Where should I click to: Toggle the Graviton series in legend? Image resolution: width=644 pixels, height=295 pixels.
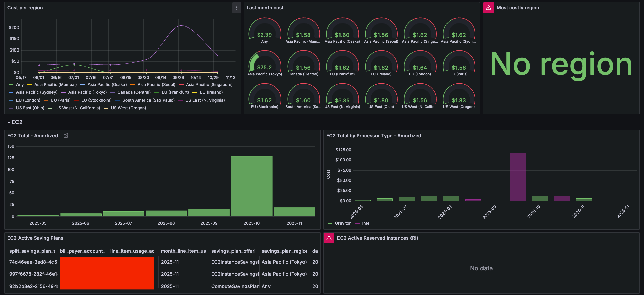[x=343, y=223]
